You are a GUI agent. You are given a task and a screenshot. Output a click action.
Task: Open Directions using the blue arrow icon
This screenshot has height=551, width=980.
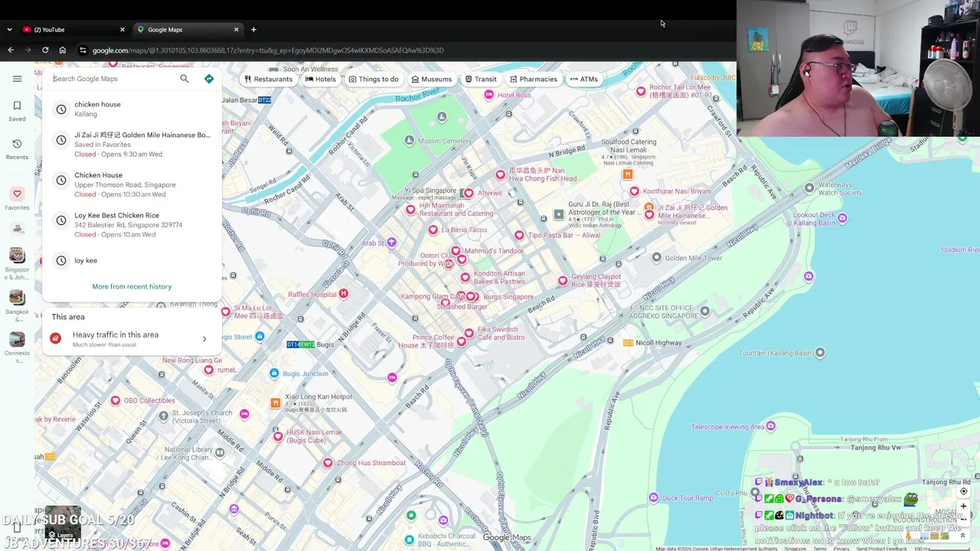click(x=209, y=79)
